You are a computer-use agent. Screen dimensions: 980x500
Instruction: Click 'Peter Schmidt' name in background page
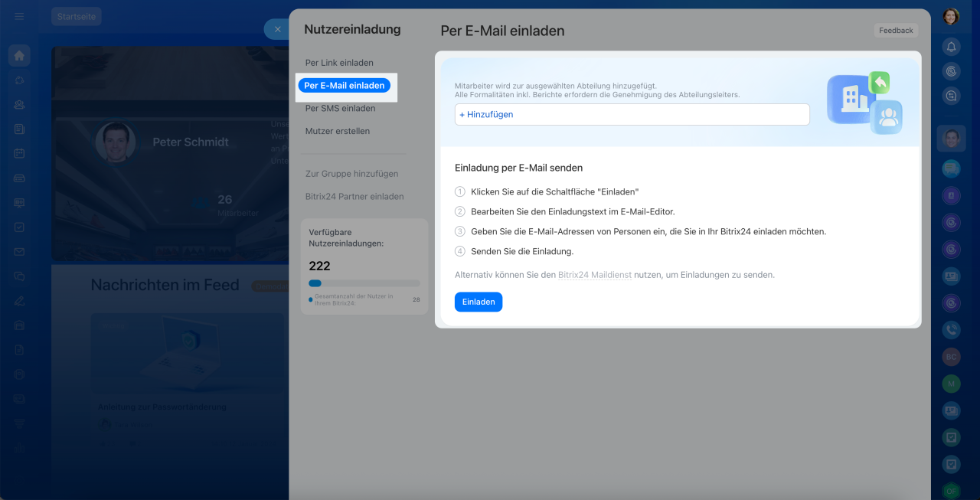(x=191, y=142)
